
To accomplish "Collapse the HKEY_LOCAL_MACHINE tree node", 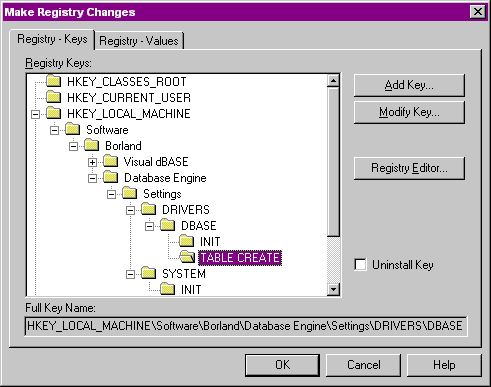I will coord(35,114).
